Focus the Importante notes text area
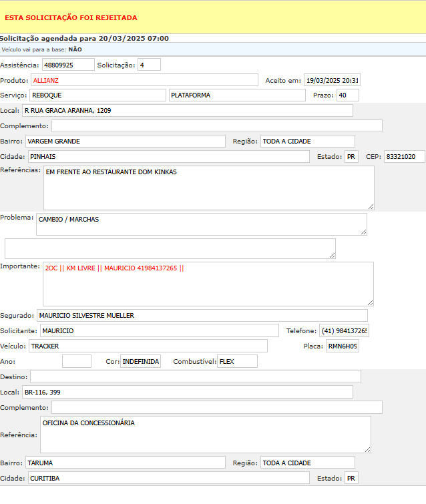426x504 pixels. (x=208, y=284)
